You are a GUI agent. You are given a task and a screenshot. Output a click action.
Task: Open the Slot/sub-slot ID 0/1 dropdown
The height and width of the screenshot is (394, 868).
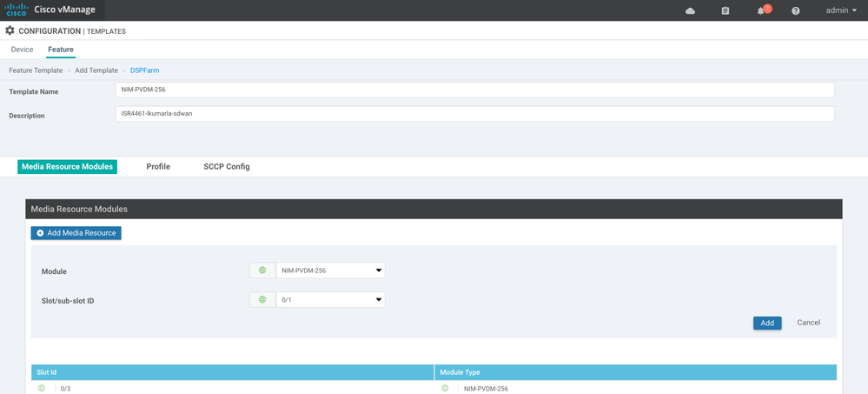click(330, 300)
